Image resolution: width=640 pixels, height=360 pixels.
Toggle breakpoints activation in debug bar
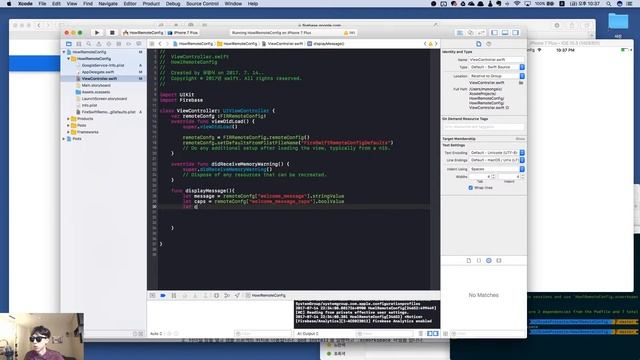[x=163, y=296]
